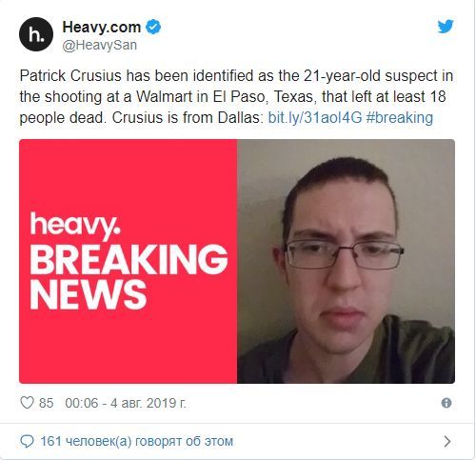Expand the conversation with chevron arrow
Image resolution: width=476 pixels, height=460 pixels.
coord(447,441)
